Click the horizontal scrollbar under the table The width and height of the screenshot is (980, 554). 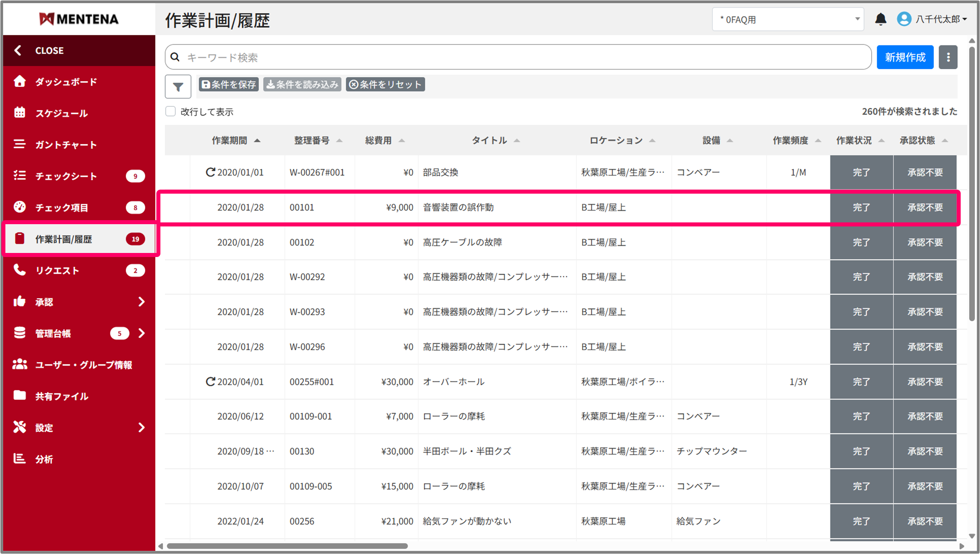tap(288, 546)
